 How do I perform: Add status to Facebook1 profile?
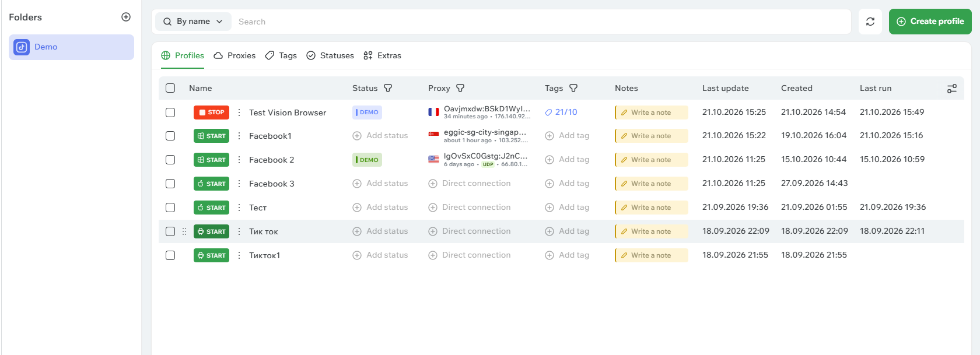(380, 136)
